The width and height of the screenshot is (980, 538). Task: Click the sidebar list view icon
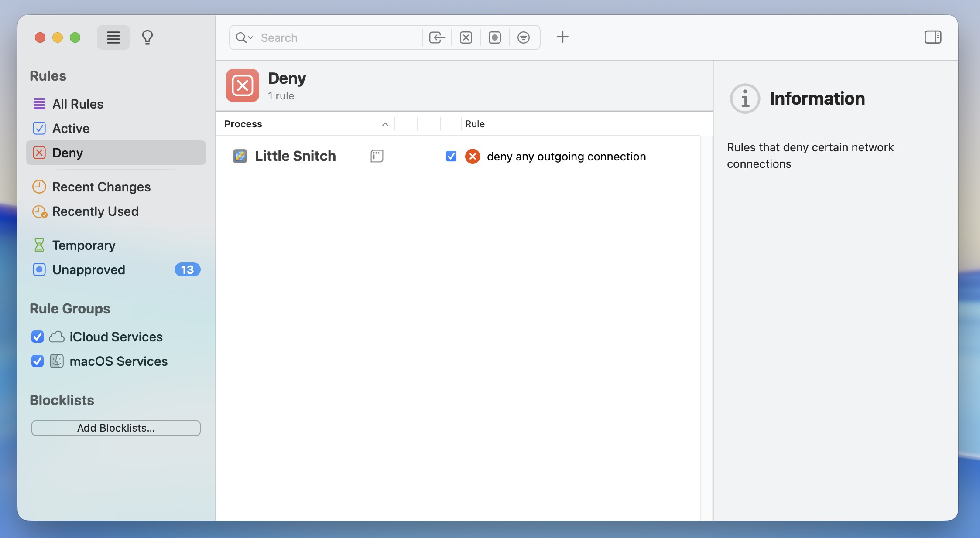(113, 37)
